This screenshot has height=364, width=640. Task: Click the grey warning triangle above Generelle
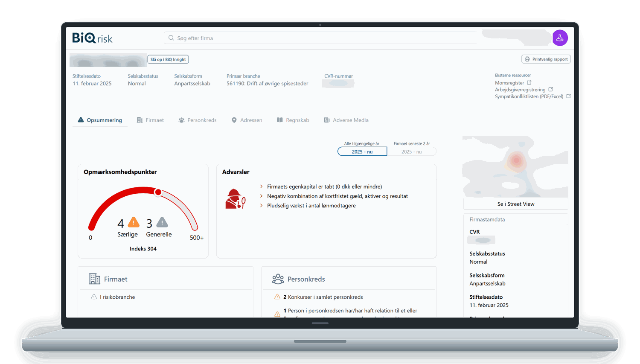pyautogui.click(x=162, y=222)
